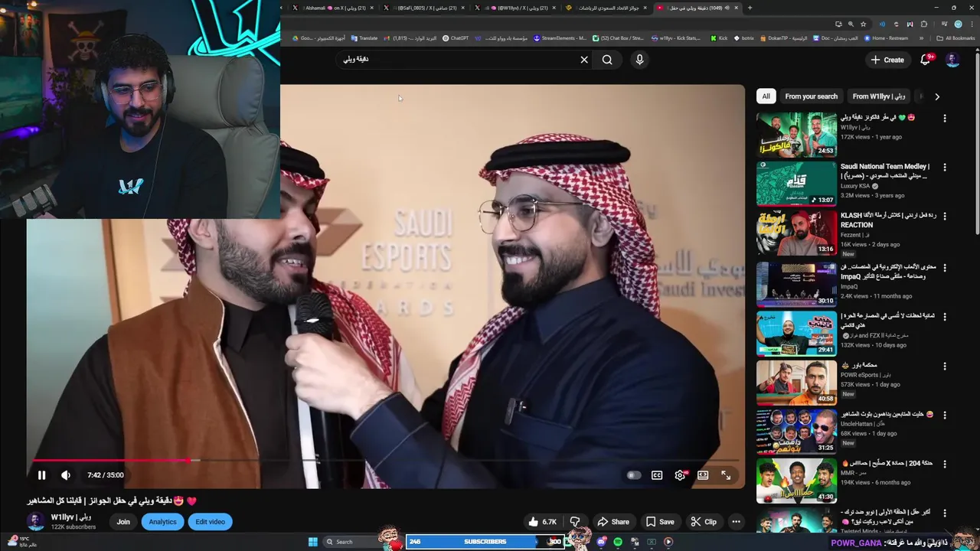Show more filter chips with right arrow
980x551 pixels.
pyautogui.click(x=937, y=96)
